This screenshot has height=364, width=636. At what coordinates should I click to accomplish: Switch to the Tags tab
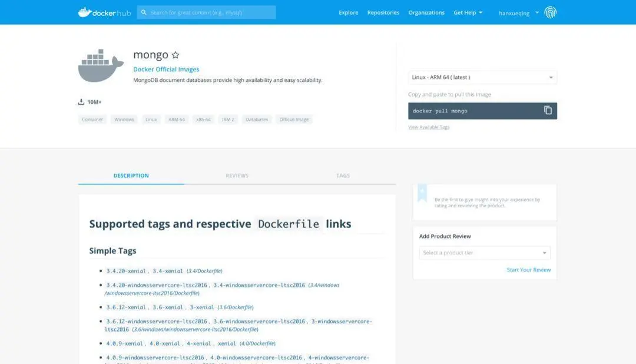pos(343,176)
